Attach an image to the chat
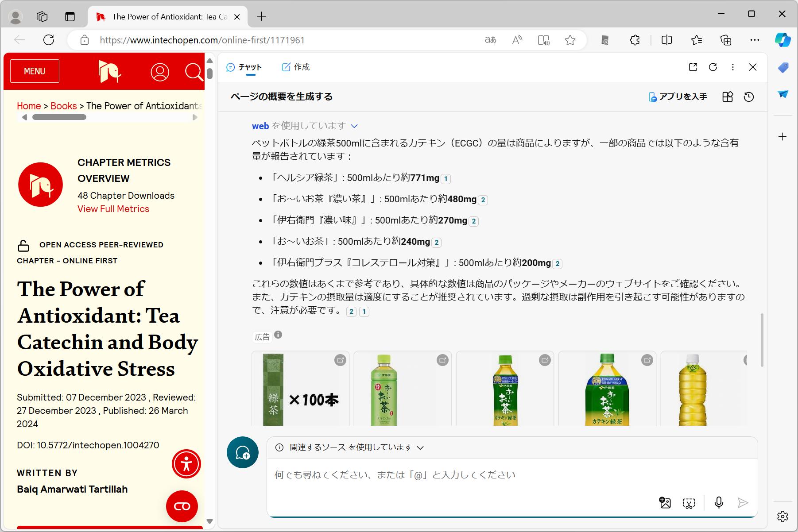This screenshot has width=798, height=532. tap(665, 503)
